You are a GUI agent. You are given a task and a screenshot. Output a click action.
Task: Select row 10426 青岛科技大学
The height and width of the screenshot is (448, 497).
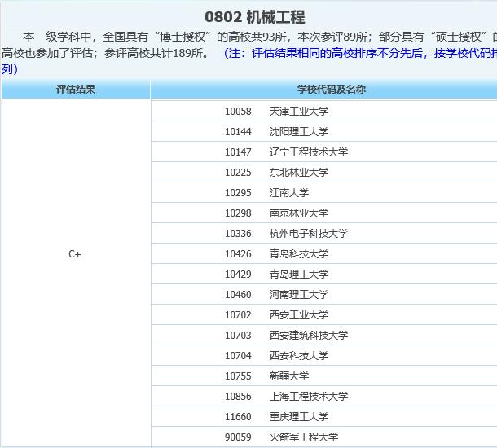(x=324, y=253)
